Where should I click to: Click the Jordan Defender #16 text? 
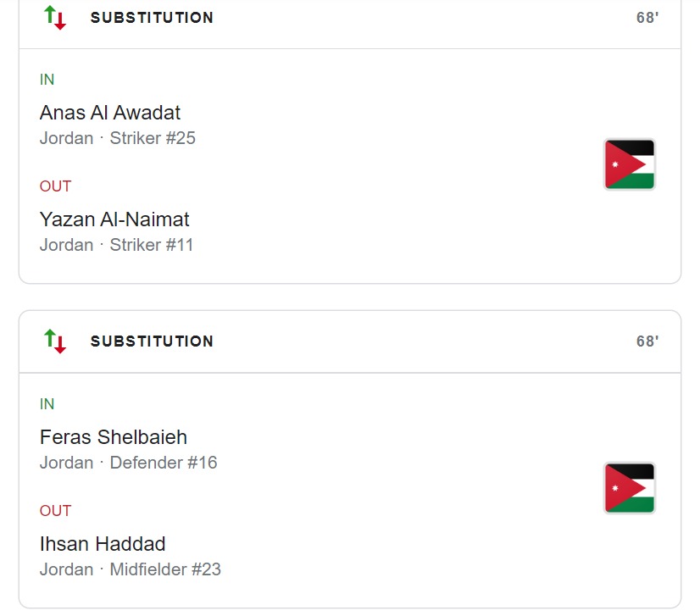(x=129, y=463)
